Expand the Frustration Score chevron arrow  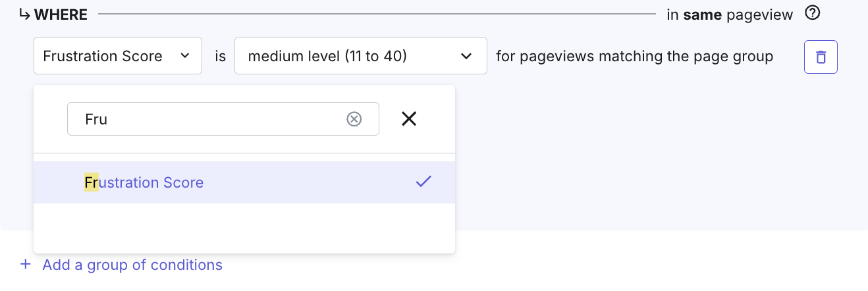point(185,56)
